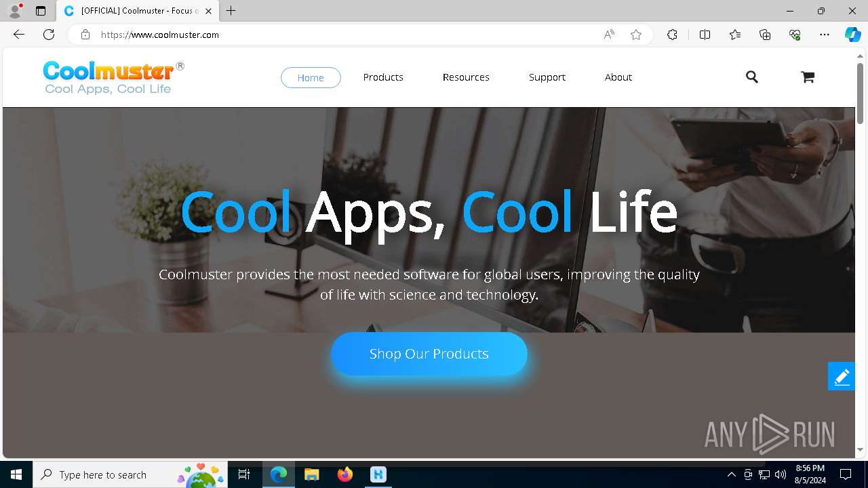Click the page vertical scrollbar thumb

pos(860,93)
